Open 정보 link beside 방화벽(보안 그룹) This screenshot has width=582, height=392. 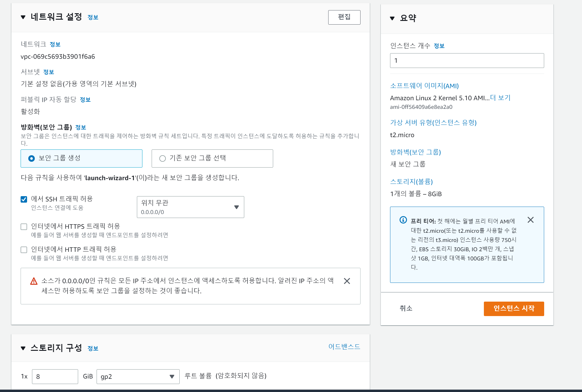pos(81,128)
